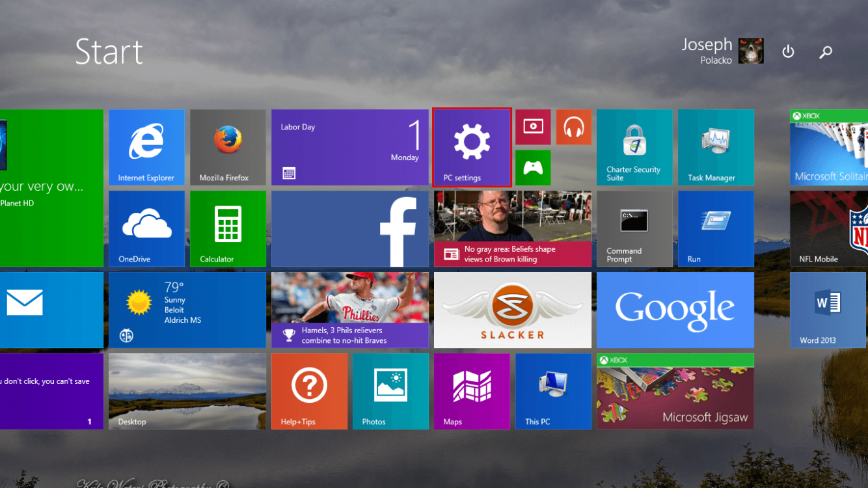
Task: Launch the Calculator app
Action: (228, 228)
